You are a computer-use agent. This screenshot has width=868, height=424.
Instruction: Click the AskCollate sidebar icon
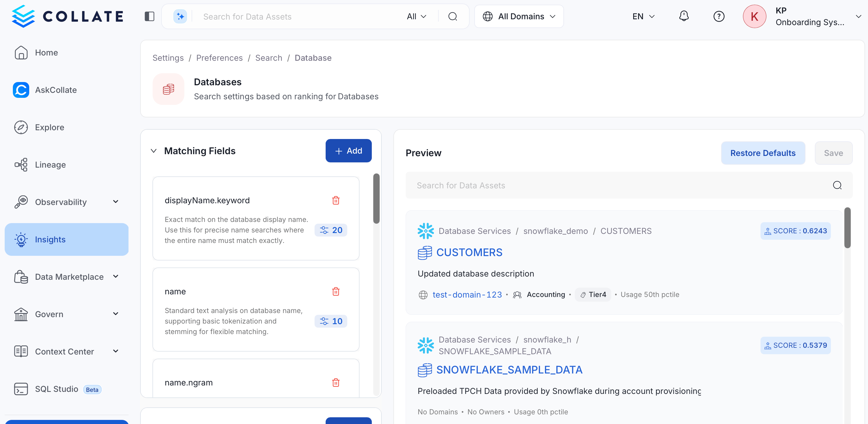pyautogui.click(x=21, y=90)
